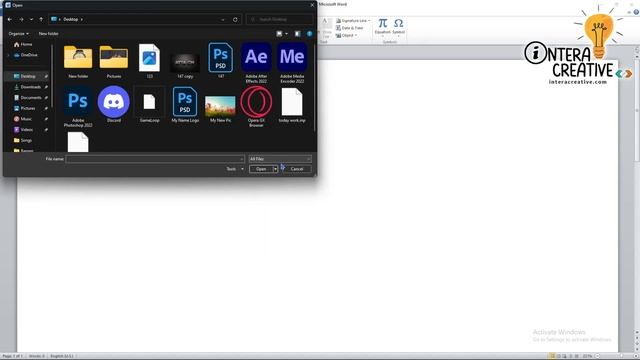Switch to Print Layout view in Word
The image size is (640, 360).
(552, 356)
